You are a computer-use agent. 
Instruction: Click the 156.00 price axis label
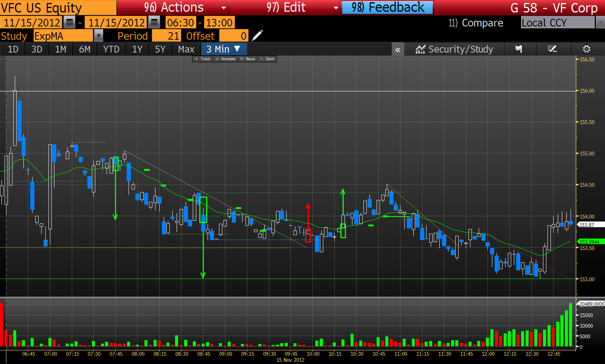click(x=587, y=91)
